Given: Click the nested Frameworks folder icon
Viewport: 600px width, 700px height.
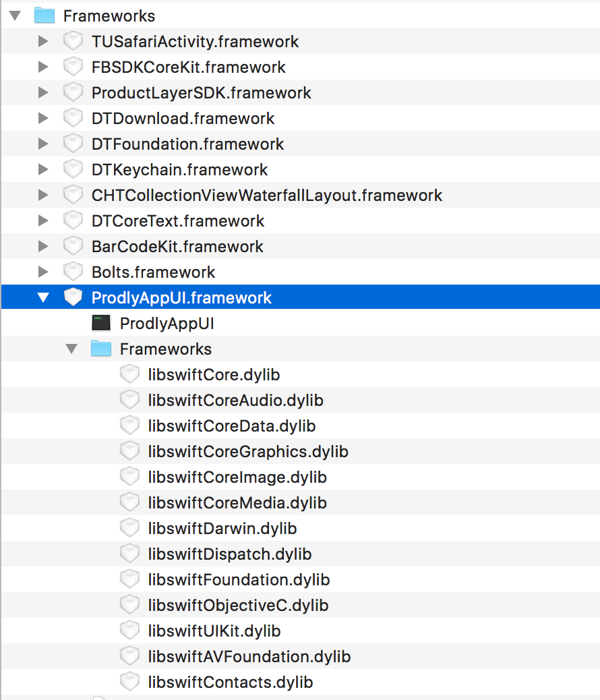Looking at the screenshot, I should click(101, 349).
